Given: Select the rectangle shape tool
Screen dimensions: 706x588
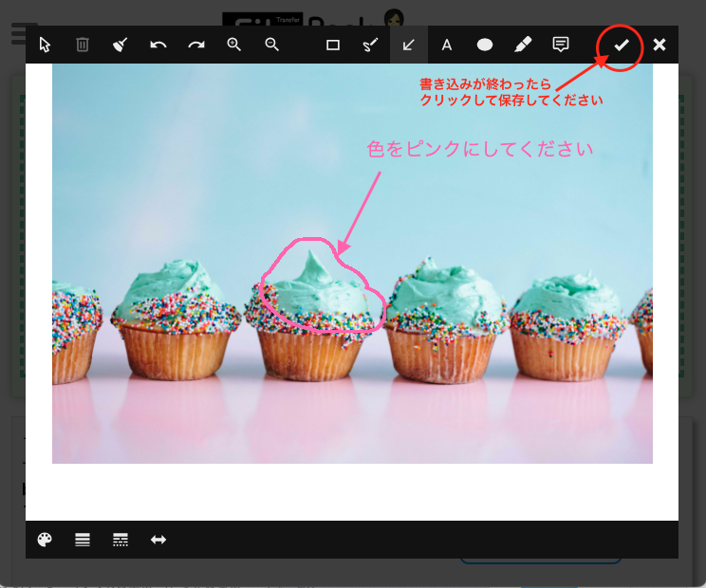Looking at the screenshot, I should point(333,45).
